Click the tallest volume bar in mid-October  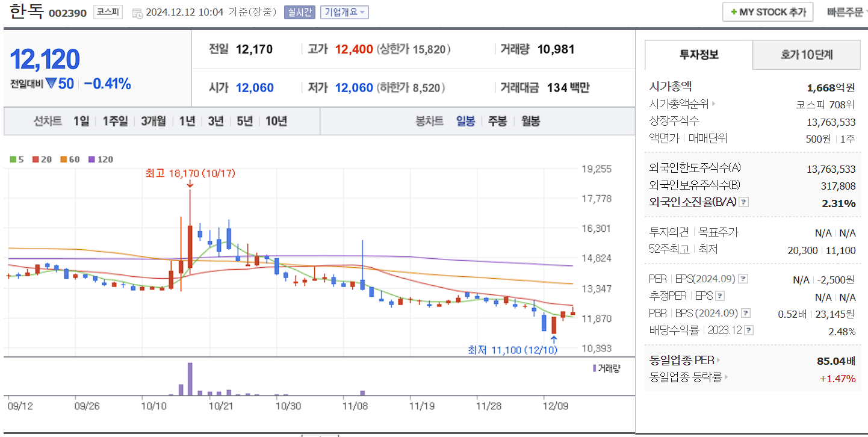[x=190, y=379]
